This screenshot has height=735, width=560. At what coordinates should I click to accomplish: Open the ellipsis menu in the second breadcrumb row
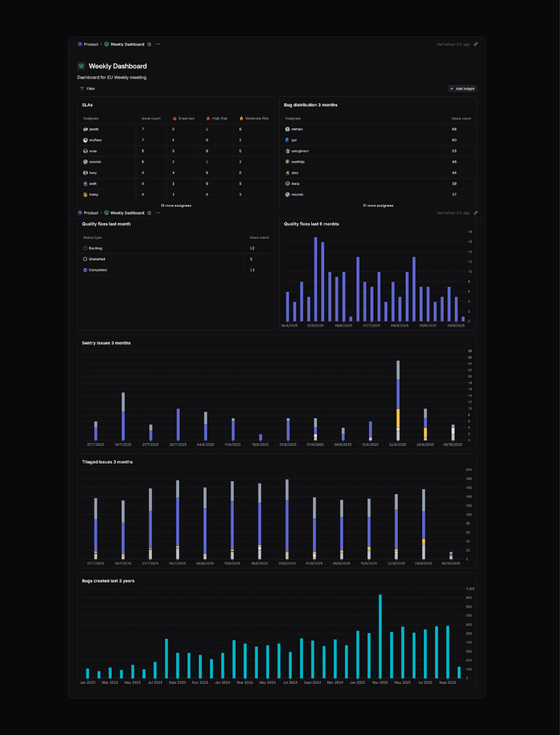157,213
